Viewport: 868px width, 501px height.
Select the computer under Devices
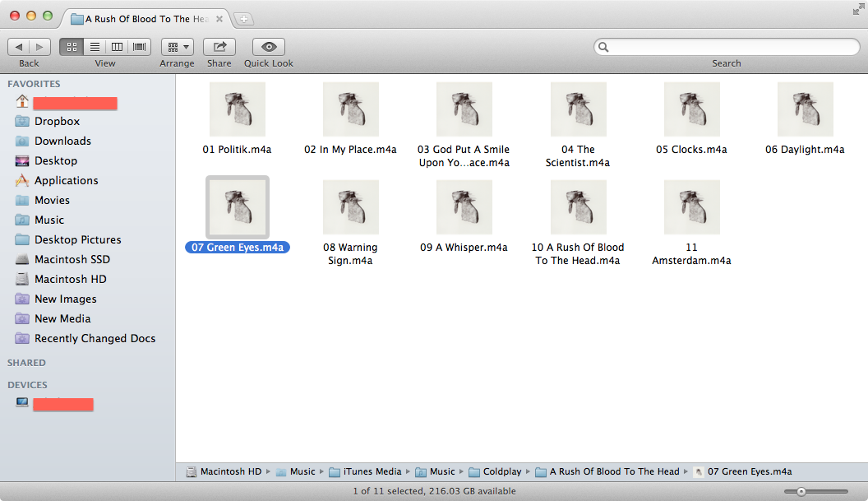[55, 403]
